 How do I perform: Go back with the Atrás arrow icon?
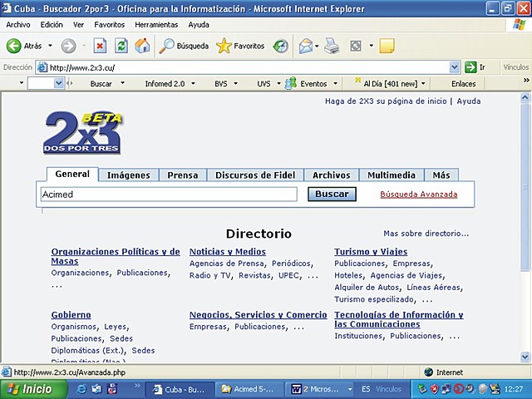[x=14, y=46]
